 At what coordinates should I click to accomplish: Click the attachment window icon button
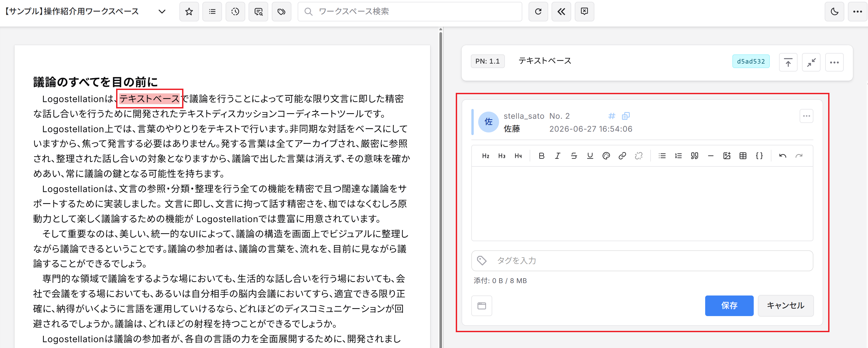point(482,306)
